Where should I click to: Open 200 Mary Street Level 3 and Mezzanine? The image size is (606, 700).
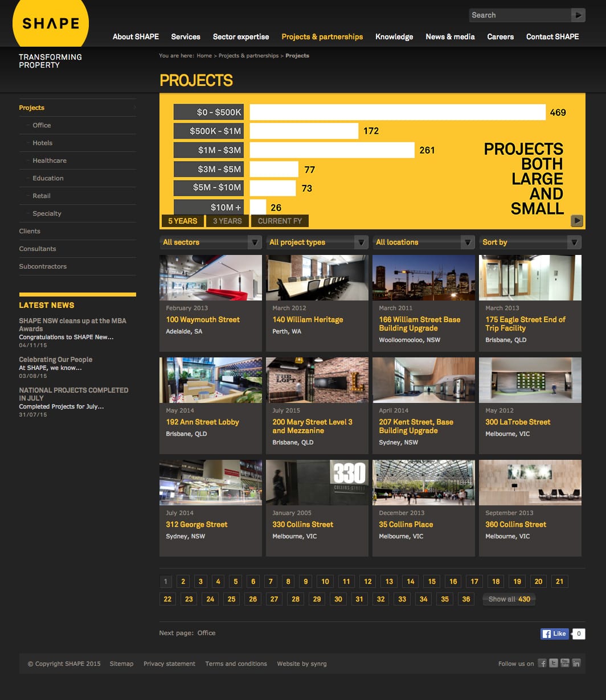point(312,426)
